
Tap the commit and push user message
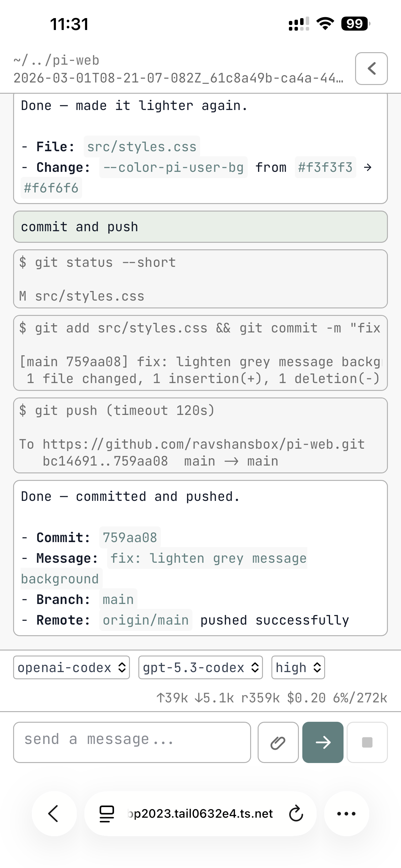(x=79, y=227)
